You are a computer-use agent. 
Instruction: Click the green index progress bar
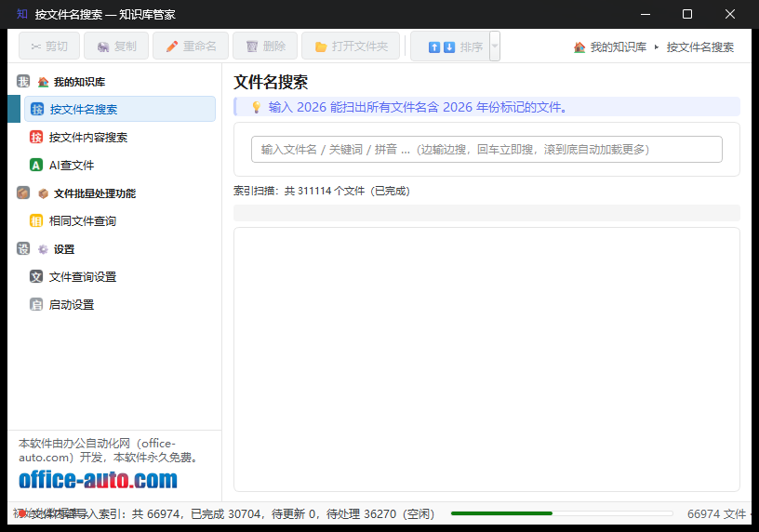click(x=562, y=513)
